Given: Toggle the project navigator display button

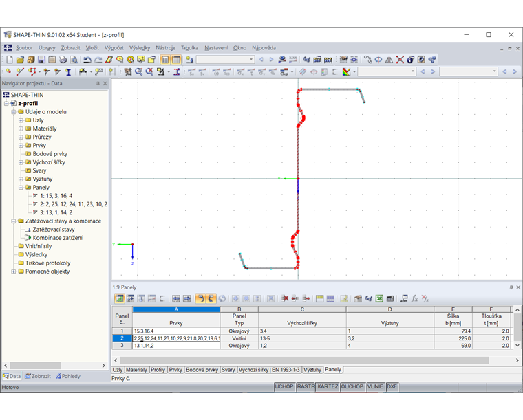Looking at the screenshot, I should (165, 60).
